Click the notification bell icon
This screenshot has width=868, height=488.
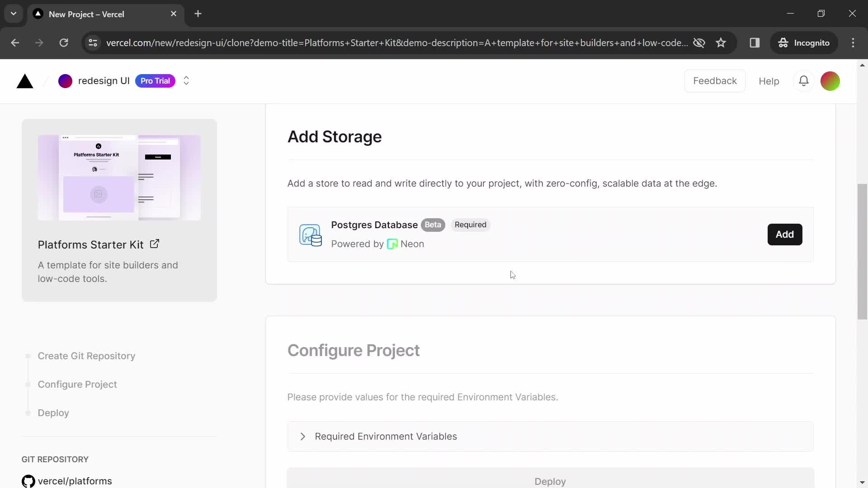pyautogui.click(x=804, y=80)
